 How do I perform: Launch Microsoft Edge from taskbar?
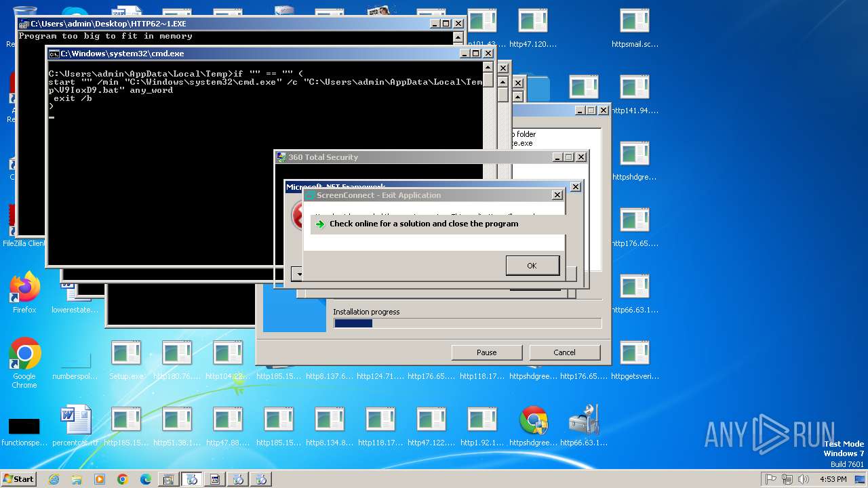coord(146,479)
